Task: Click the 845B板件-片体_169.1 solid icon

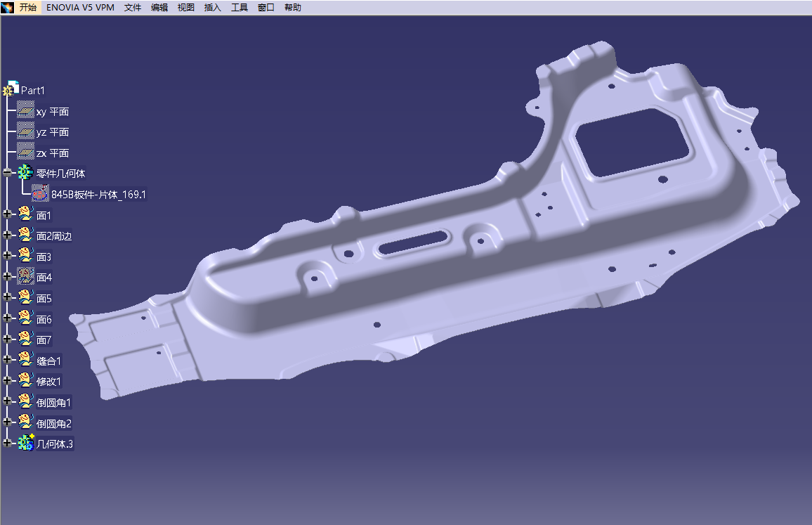Action: click(41, 194)
